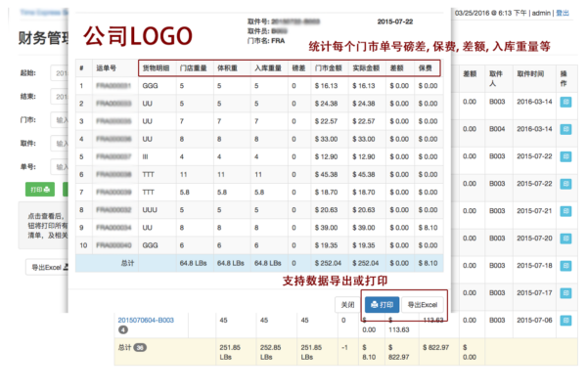Click goods detail III in row 5

[x=145, y=157]
